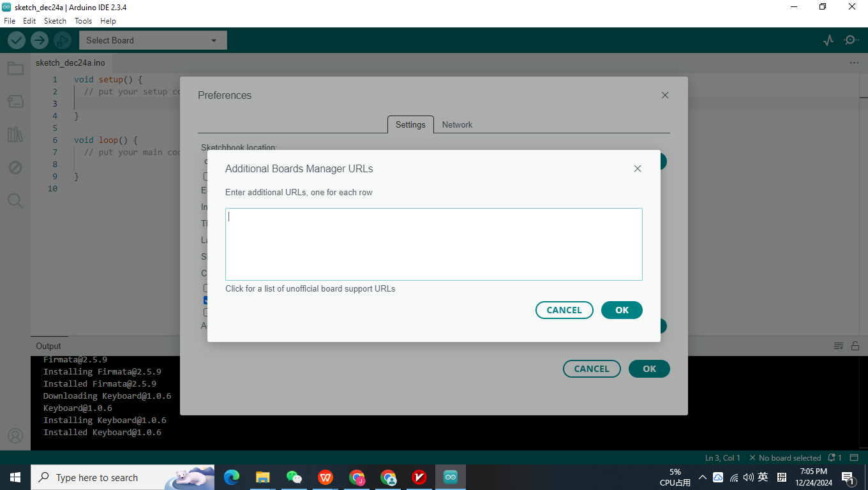
Task: Open the Sketchbook folder sidebar icon
Action: point(15,68)
